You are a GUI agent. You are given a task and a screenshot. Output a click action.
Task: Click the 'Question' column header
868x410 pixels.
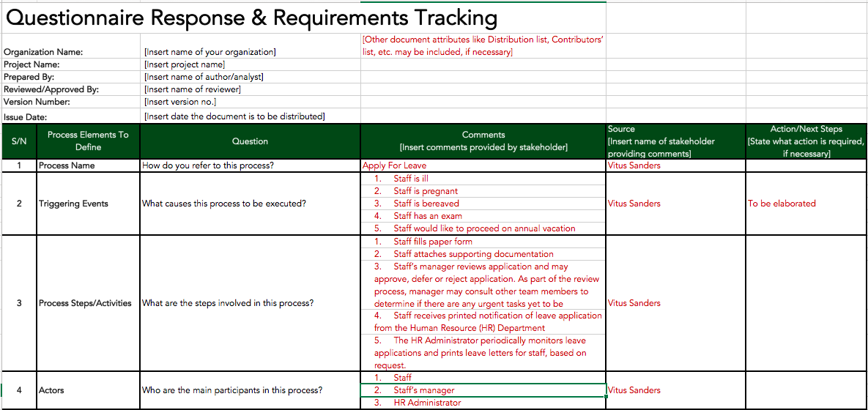251,141
